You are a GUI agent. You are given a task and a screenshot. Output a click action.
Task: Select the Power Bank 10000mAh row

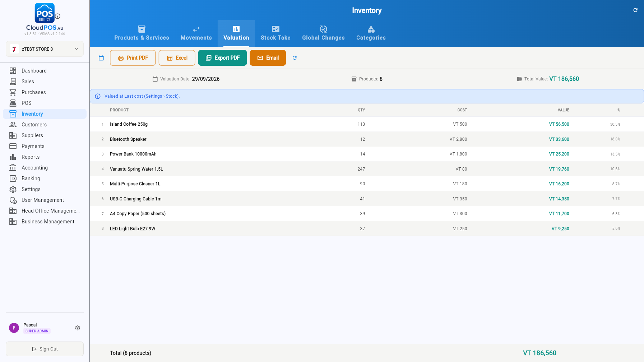coord(367,154)
